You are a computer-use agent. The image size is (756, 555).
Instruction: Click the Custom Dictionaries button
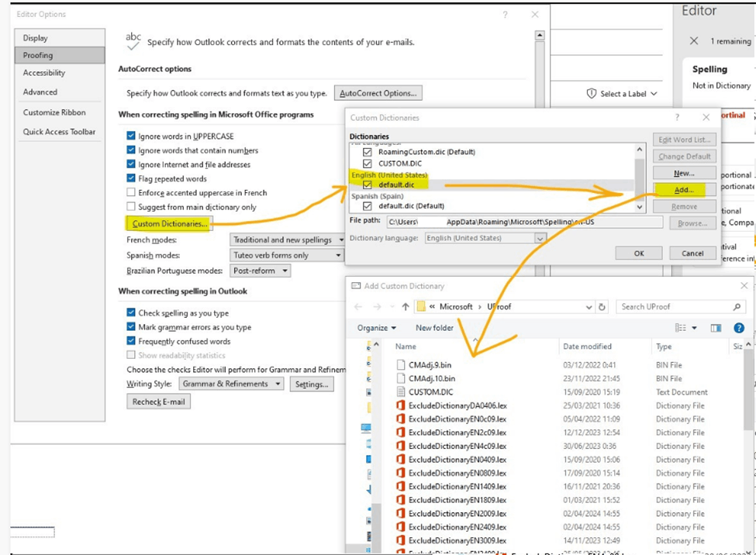tap(170, 224)
